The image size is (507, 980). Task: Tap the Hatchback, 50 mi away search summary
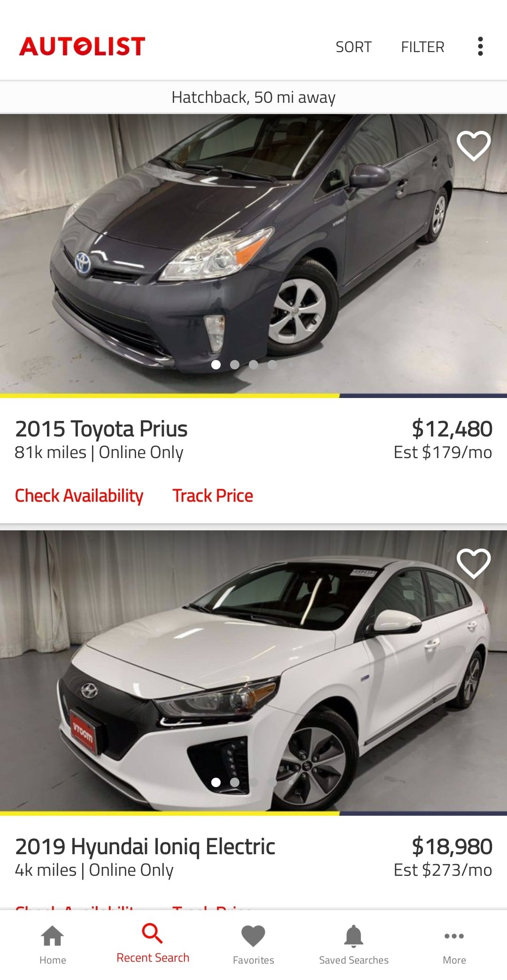[x=253, y=97]
